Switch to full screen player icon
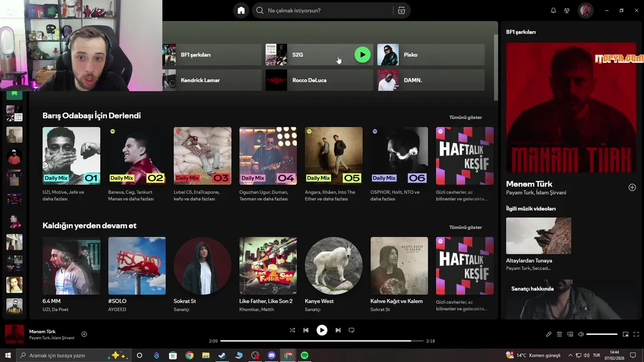 click(x=636, y=334)
